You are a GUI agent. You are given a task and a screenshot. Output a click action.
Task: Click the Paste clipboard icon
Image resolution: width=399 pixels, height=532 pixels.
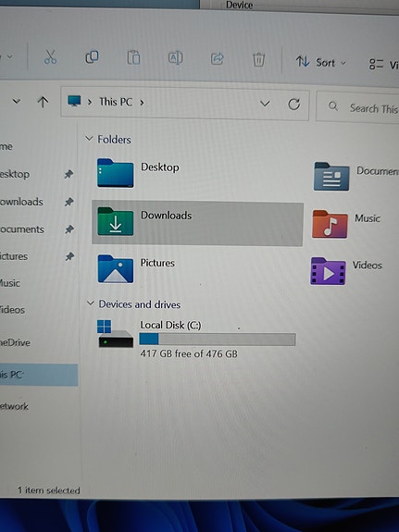pyautogui.click(x=133, y=57)
